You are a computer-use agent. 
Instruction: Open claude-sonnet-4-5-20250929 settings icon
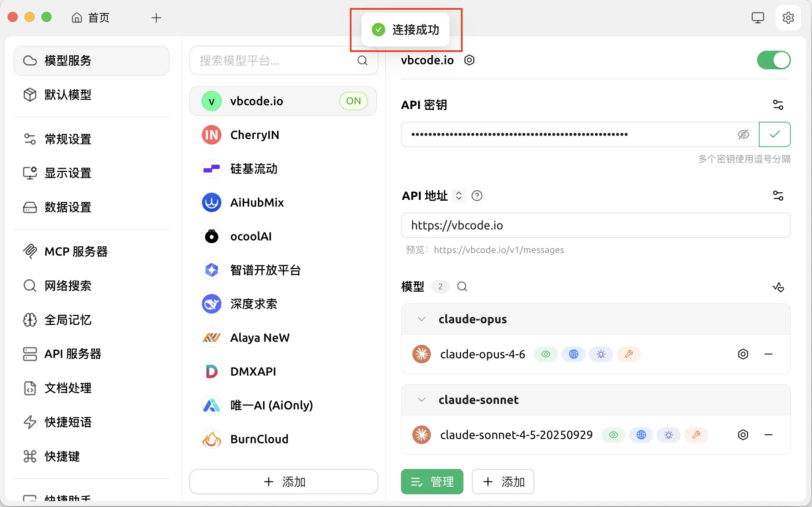click(743, 435)
